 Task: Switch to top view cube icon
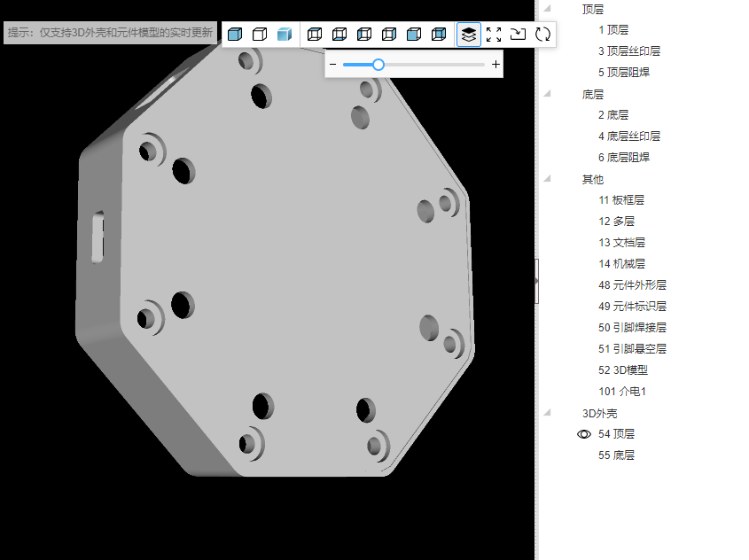(315, 35)
